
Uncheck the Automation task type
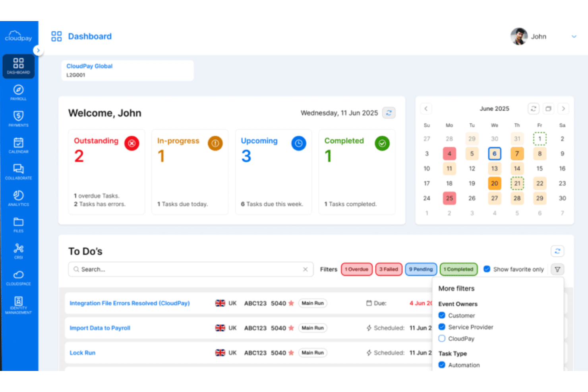[442, 365]
